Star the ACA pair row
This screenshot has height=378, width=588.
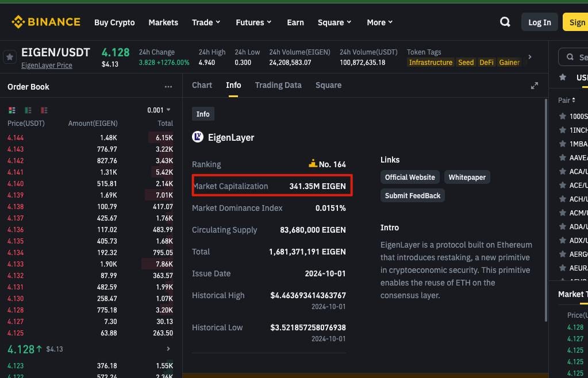[563, 171]
